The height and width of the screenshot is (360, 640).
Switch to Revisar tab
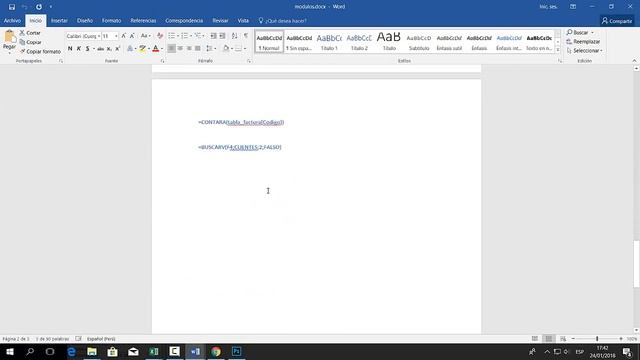(220, 20)
